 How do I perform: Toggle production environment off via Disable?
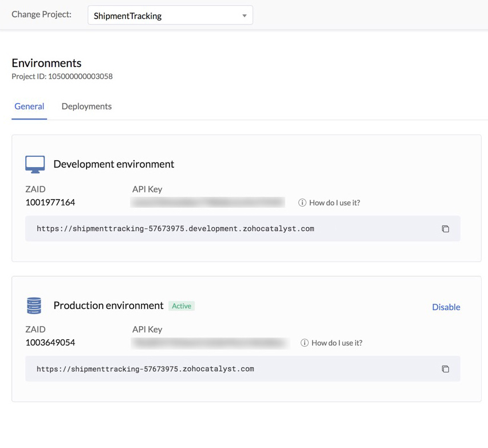(x=446, y=307)
